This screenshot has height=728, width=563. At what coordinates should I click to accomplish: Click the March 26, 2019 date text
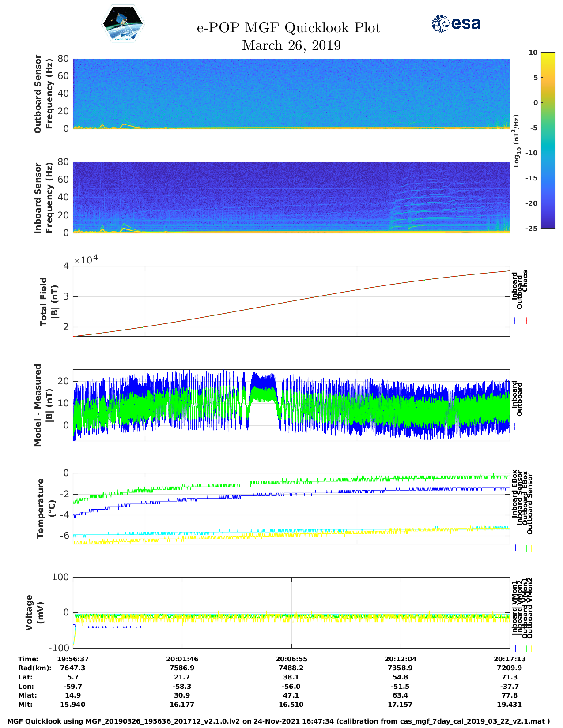click(x=291, y=45)
